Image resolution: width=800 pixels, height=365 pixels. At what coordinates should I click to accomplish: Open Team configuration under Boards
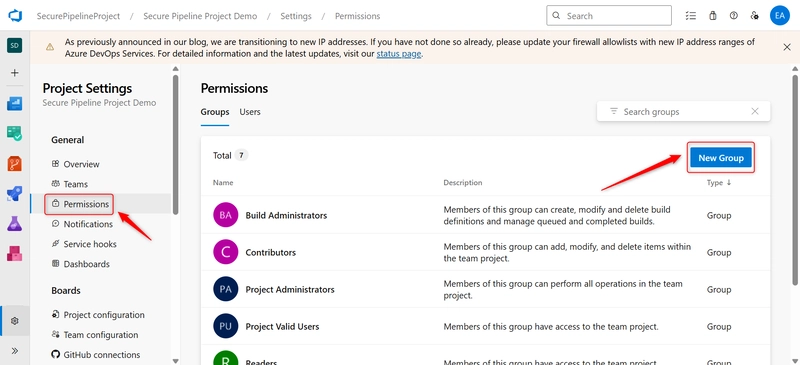click(x=101, y=335)
